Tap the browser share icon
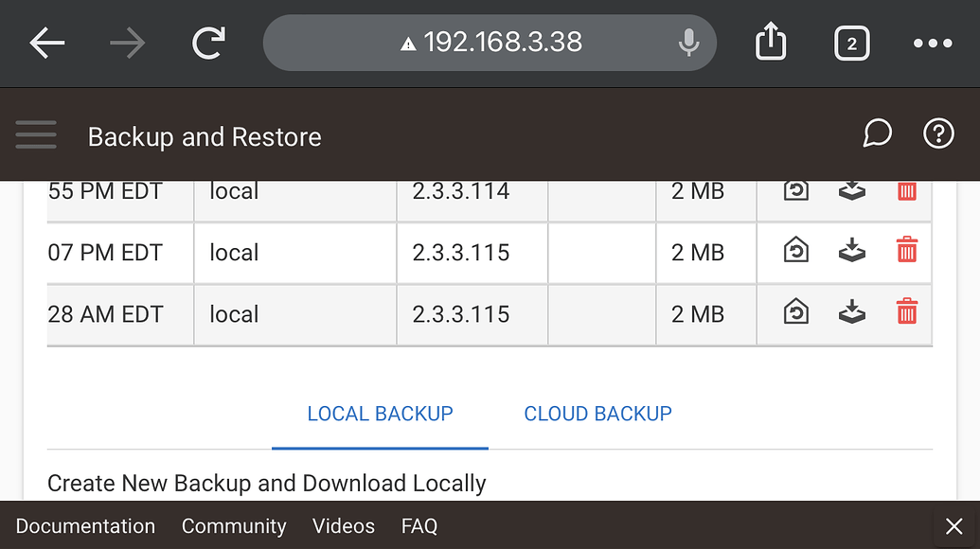This screenshot has height=549, width=980. coord(771,43)
